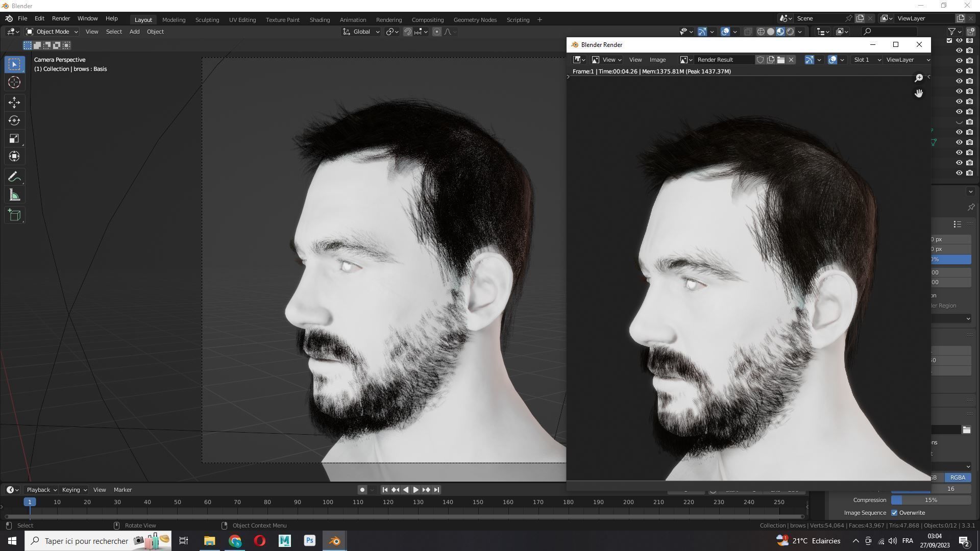980x551 pixels.
Task: Jump to timeline start
Action: pos(385,490)
